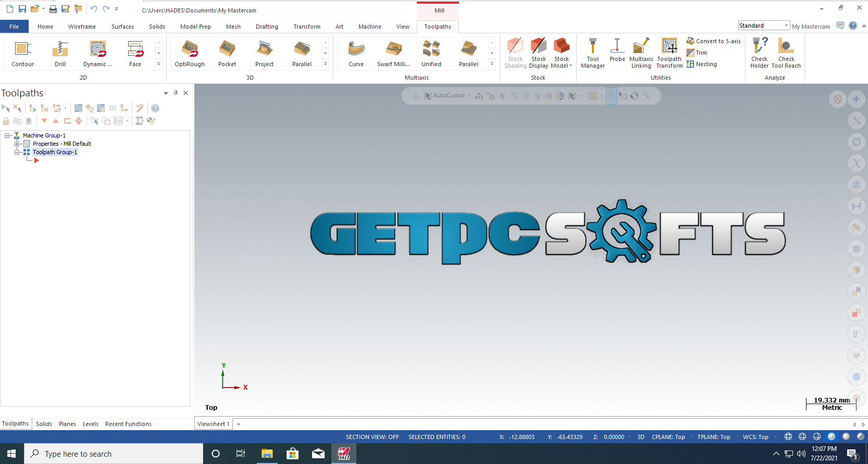868x464 pixels.
Task: Click the G1 post selected operations icon
Action: coord(113,108)
